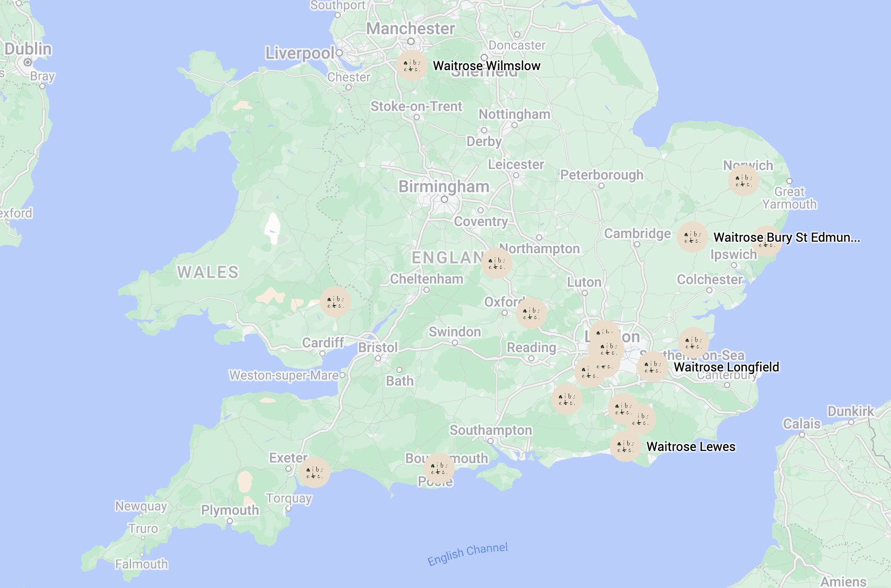Click the Waitrose Longfield marker icon
The height and width of the screenshot is (588, 891).
tap(652, 367)
